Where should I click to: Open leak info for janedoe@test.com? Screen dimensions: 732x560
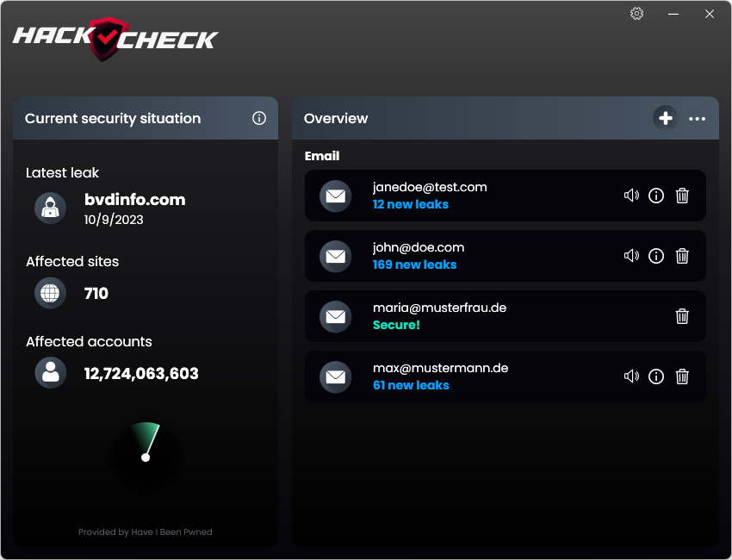656,196
